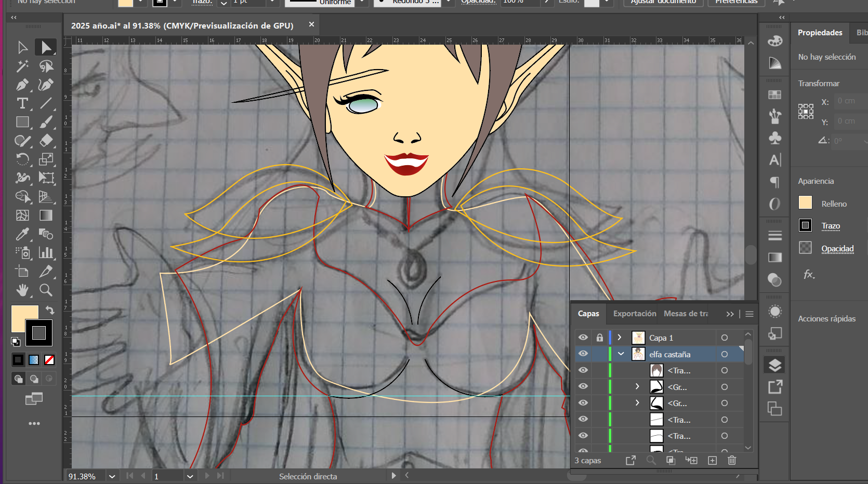Select the Magic Wand tool
868x484 pixels.
[x=22, y=66]
